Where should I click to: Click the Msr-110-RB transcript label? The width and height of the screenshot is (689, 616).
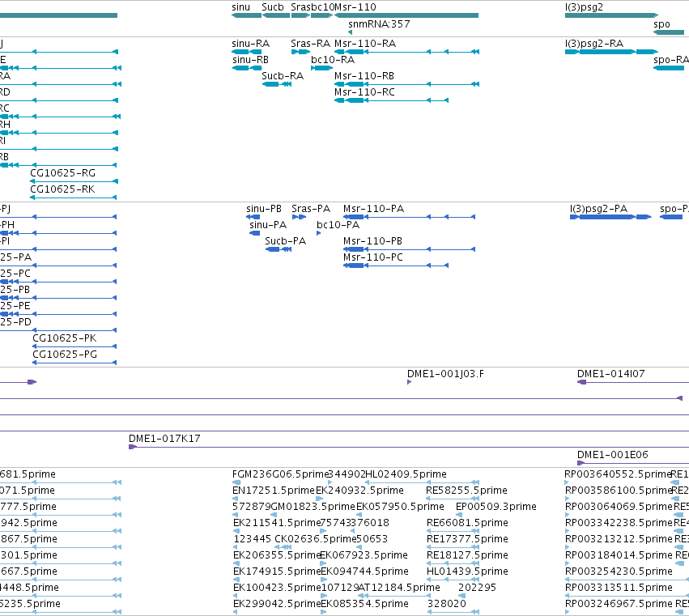pos(364,76)
